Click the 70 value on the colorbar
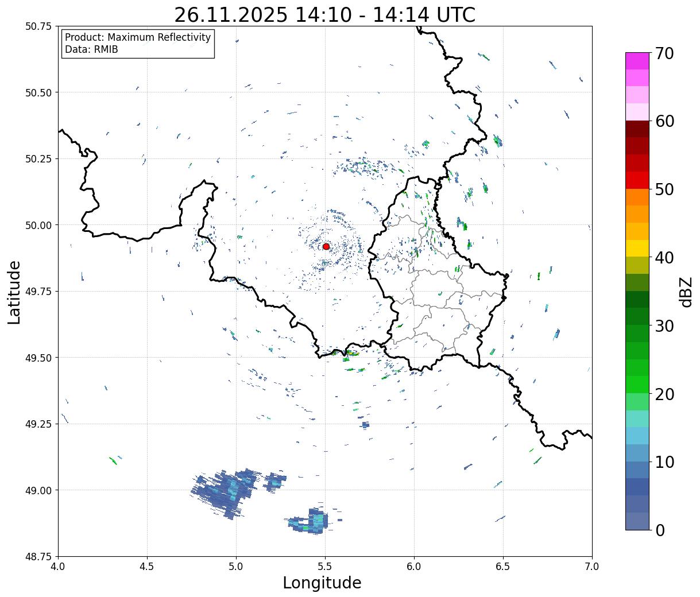The width and height of the screenshot is (700, 597). [664, 53]
